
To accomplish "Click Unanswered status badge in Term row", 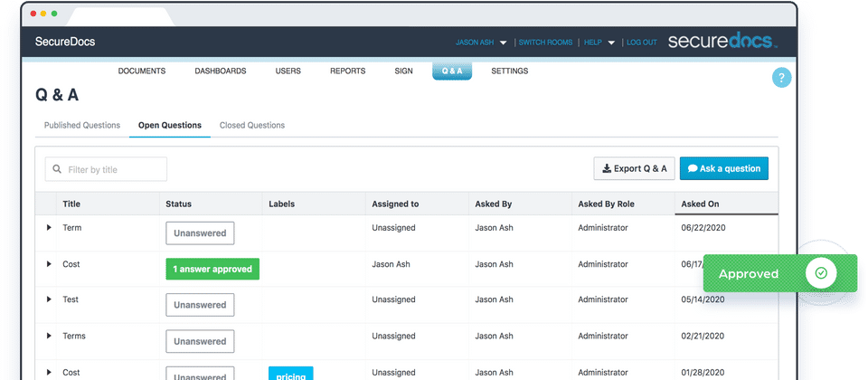I will (x=200, y=233).
